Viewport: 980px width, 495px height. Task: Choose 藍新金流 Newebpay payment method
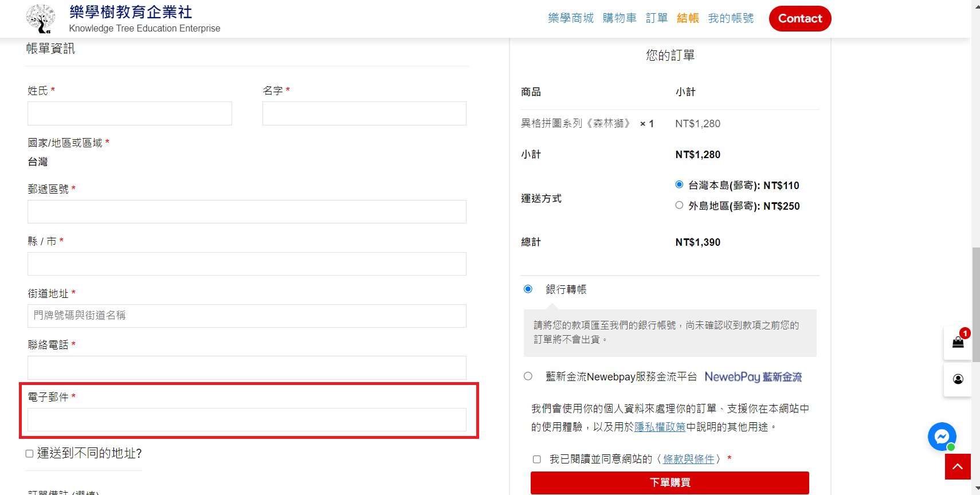(528, 376)
